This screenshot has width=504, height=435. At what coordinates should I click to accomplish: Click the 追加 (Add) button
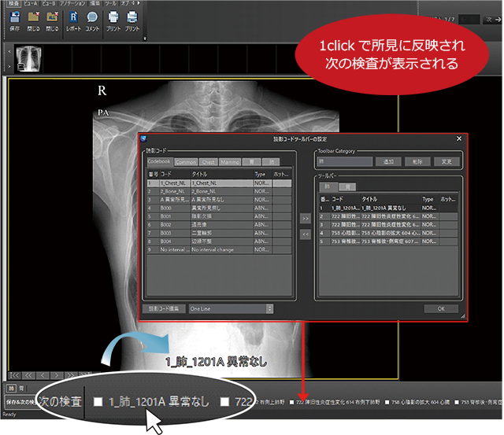click(387, 161)
